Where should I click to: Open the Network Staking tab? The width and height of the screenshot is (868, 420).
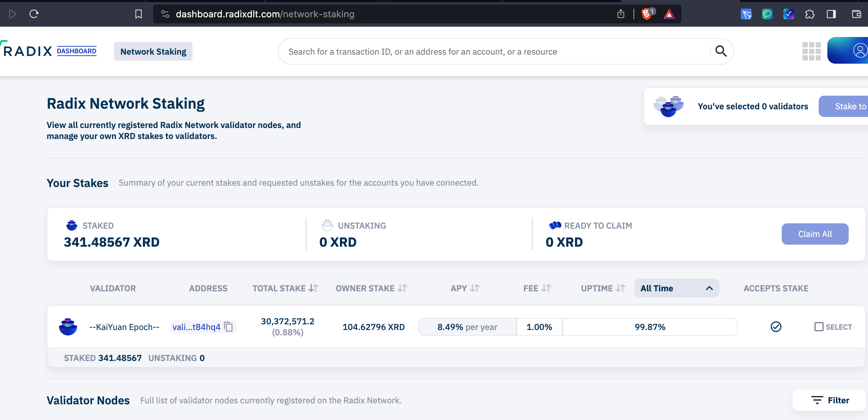coord(153,51)
